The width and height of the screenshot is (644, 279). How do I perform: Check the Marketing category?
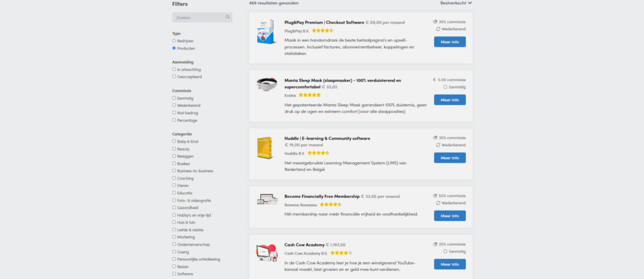(x=174, y=237)
